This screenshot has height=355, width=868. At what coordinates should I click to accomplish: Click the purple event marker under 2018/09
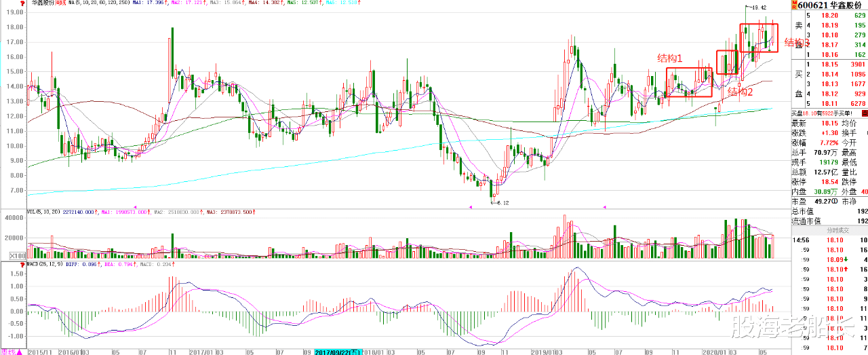[472, 206]
